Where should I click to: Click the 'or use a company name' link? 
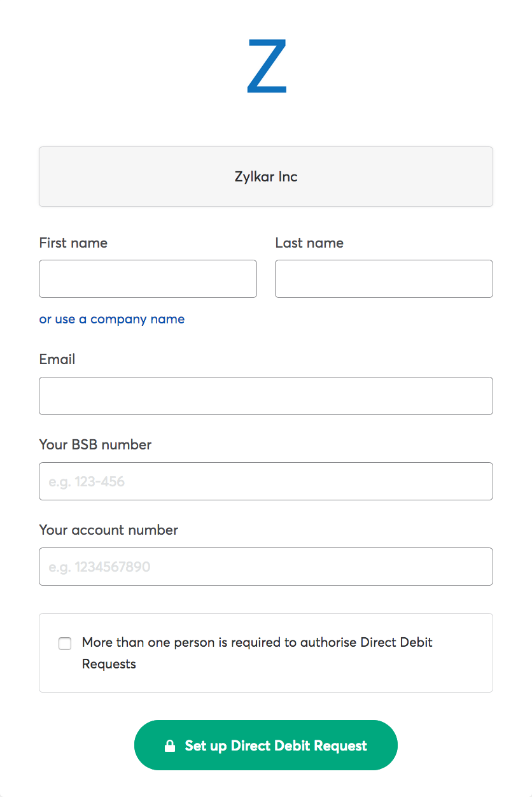point(112,319)
